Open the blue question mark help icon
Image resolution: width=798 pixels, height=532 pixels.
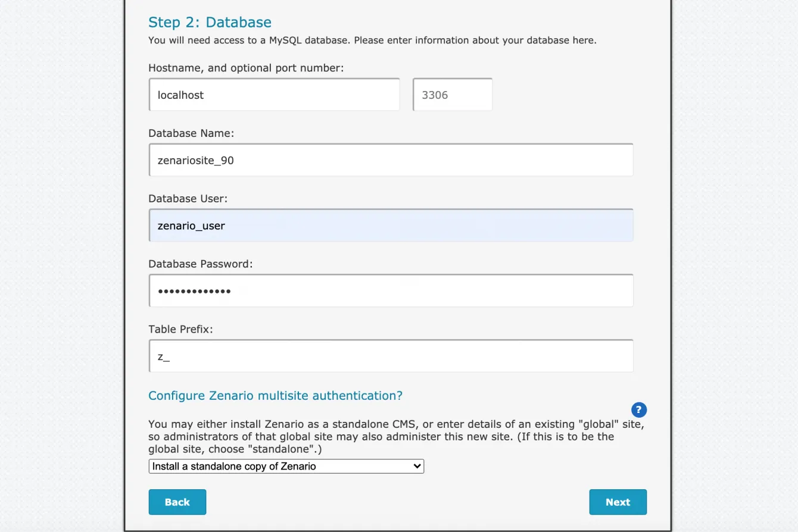(638, 409)
